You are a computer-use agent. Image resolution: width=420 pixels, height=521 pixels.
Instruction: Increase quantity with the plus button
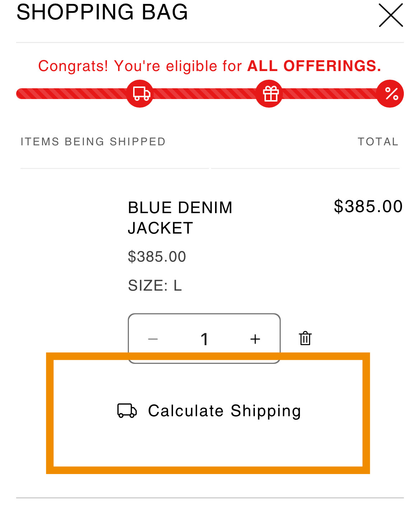tap(255, 339)
